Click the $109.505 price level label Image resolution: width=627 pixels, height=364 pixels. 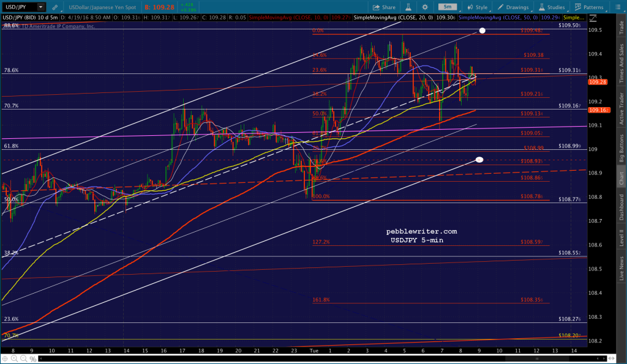click(570, 25)
